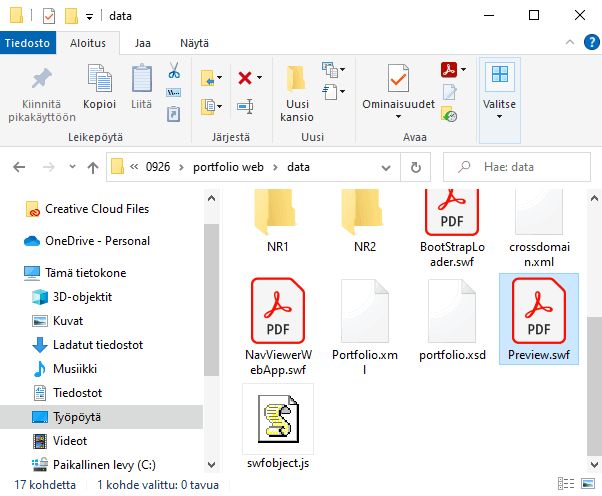602x496 pixels.
Task: Open recent locations dropdown arrow
Action: (x=72, y=167)
